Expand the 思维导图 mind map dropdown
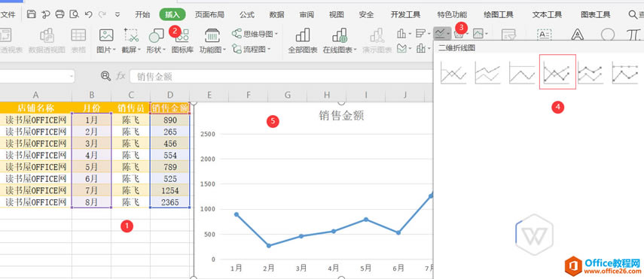 [255, 34]
